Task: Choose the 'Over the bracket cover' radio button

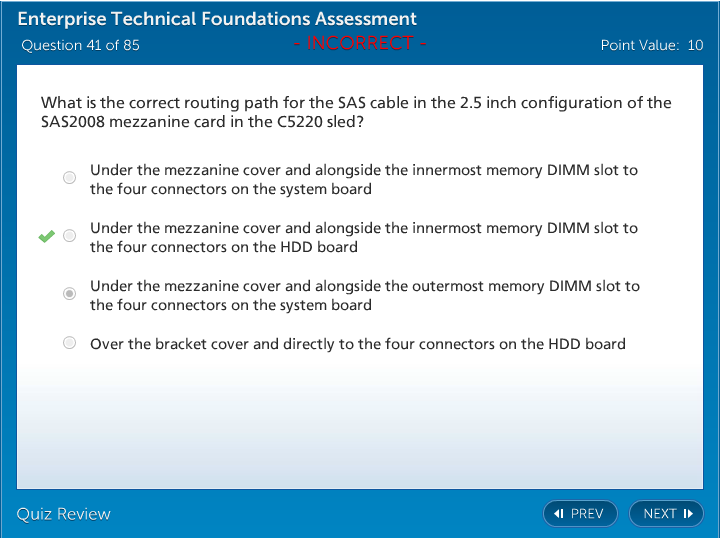Action: 69,343
